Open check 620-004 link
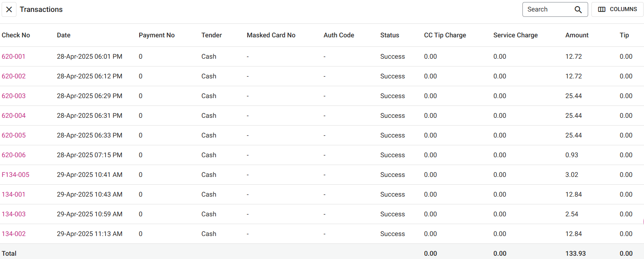644x259 pixels. (14, 116)
